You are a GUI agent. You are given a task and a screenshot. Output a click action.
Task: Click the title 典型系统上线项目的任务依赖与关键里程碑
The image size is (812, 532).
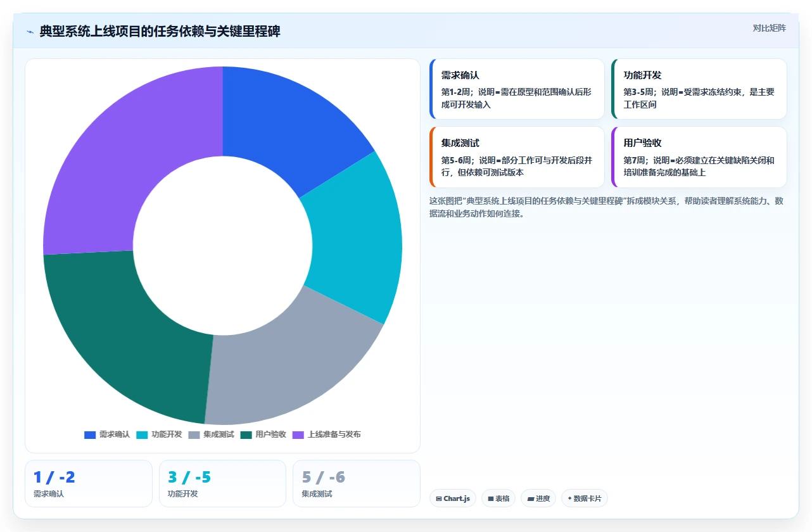click(160, 31)
